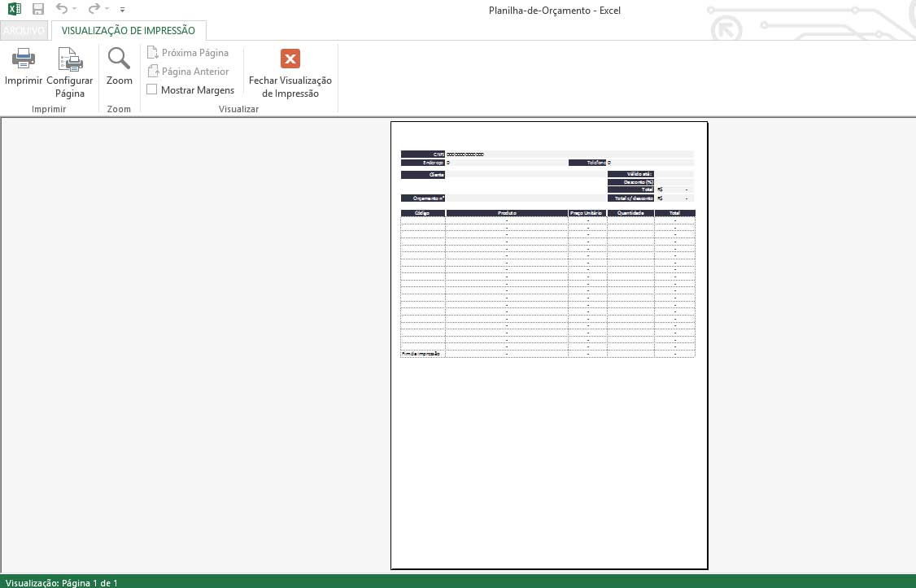Click the Página Anterior icon
The image size is (916, 588).
click(x=152, y=72)
